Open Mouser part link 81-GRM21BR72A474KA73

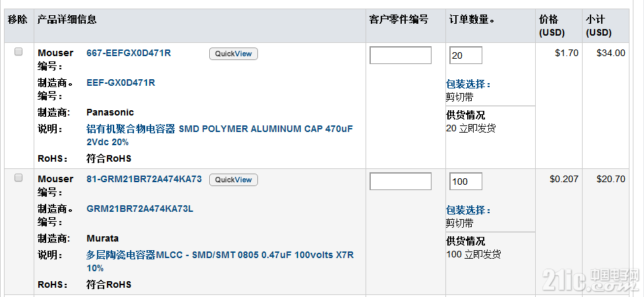tap(144, 179)
